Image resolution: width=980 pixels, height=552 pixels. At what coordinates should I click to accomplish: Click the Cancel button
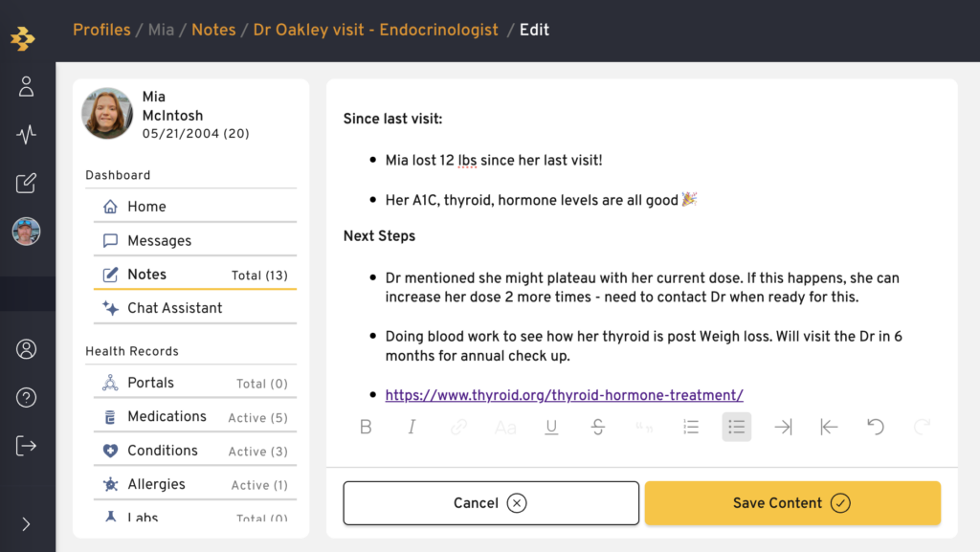click(491, 503)
